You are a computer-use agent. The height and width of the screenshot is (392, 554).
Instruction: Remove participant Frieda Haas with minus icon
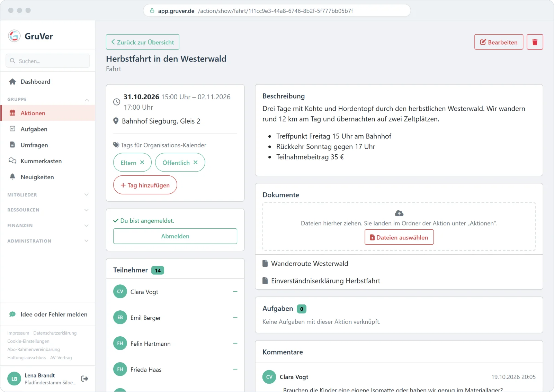235,370
